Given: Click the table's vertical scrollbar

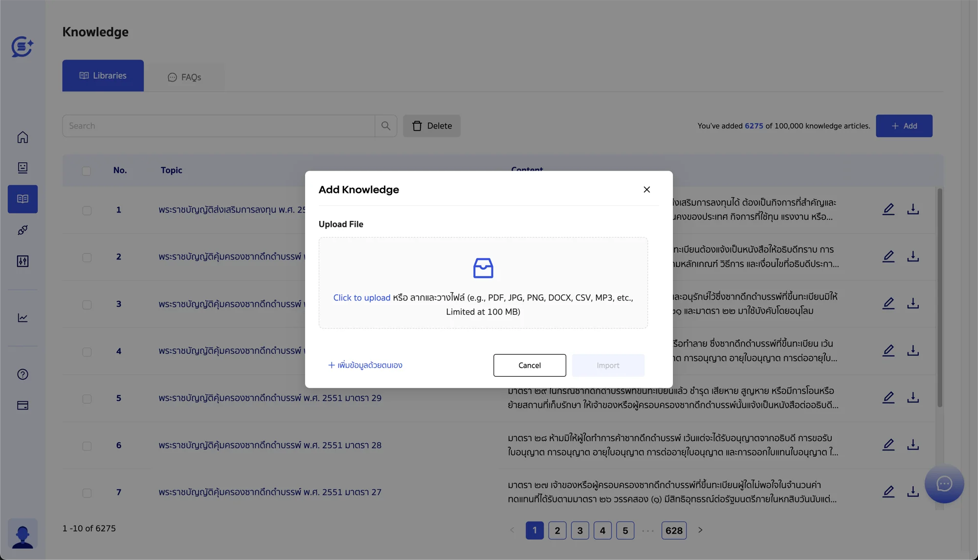Looking at the screenshot, I should 939,298.
